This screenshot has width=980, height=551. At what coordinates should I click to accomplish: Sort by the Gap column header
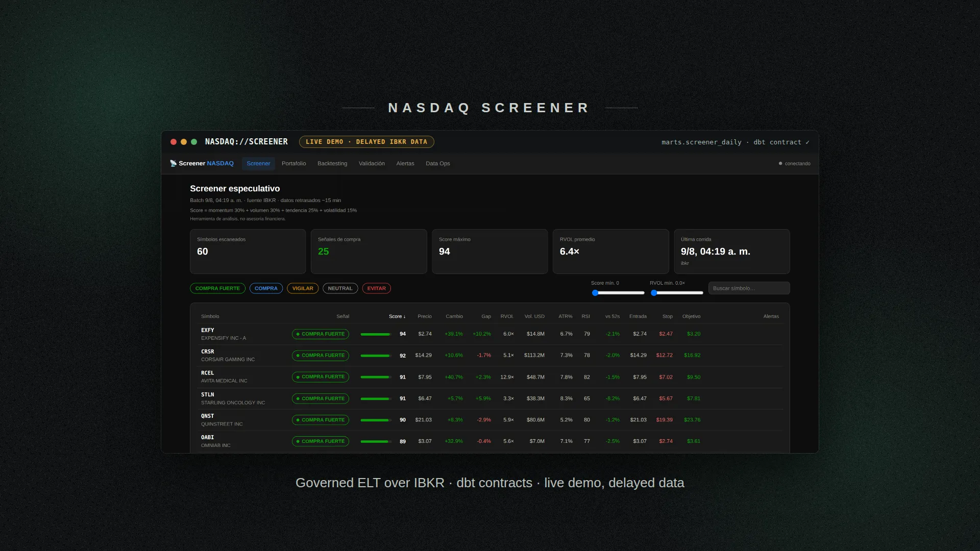pos(486,317)
